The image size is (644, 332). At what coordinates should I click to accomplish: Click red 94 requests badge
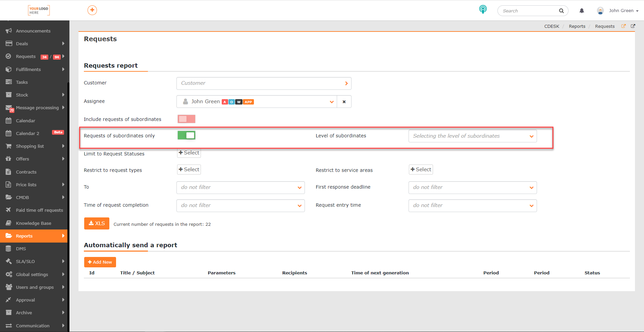[x=57, y=57]
